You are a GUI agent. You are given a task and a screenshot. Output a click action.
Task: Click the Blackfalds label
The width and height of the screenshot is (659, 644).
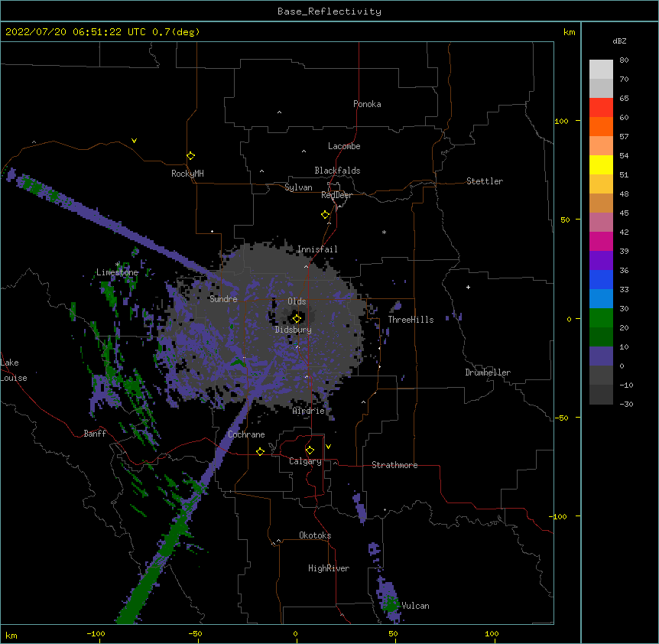[337, 171]
